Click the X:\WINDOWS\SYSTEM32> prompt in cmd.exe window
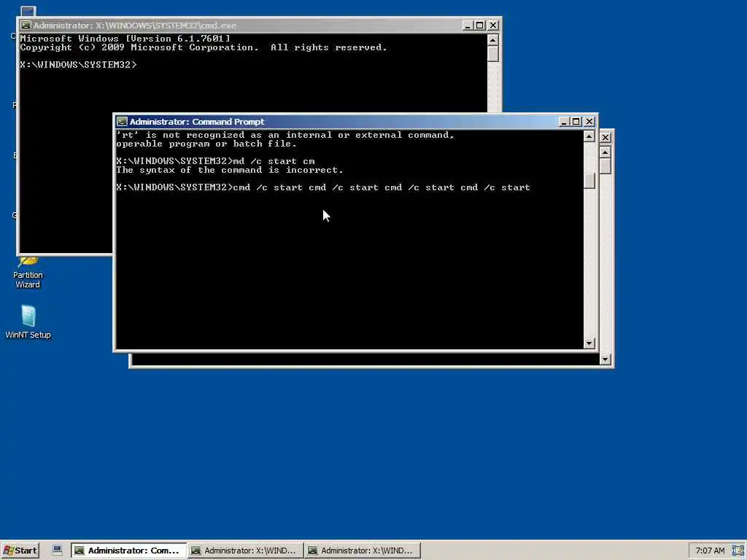Screen dimensions: 747x560 click(x=79, y=65)
